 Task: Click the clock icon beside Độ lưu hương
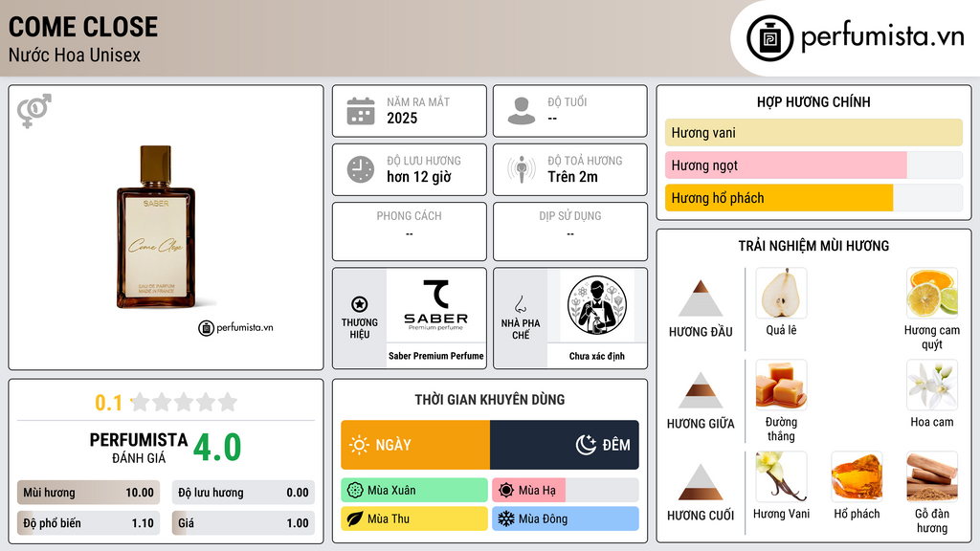click(361, 169)
